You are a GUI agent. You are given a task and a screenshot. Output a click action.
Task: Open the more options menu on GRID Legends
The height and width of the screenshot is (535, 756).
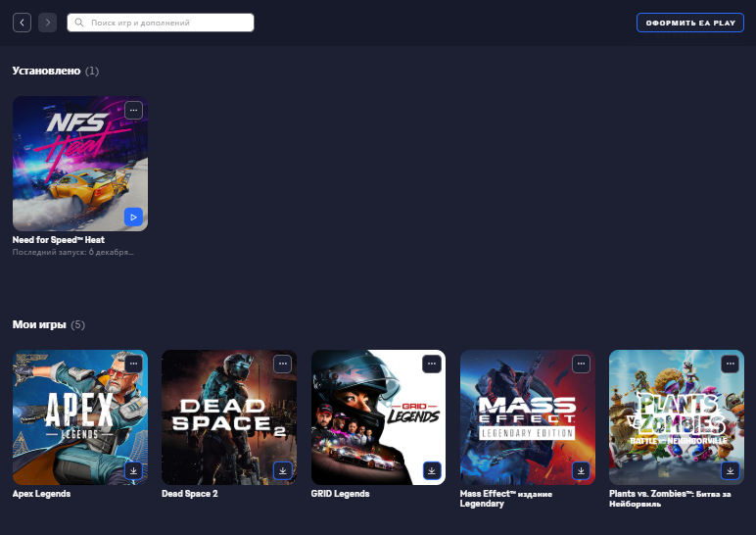click(432, 364)
